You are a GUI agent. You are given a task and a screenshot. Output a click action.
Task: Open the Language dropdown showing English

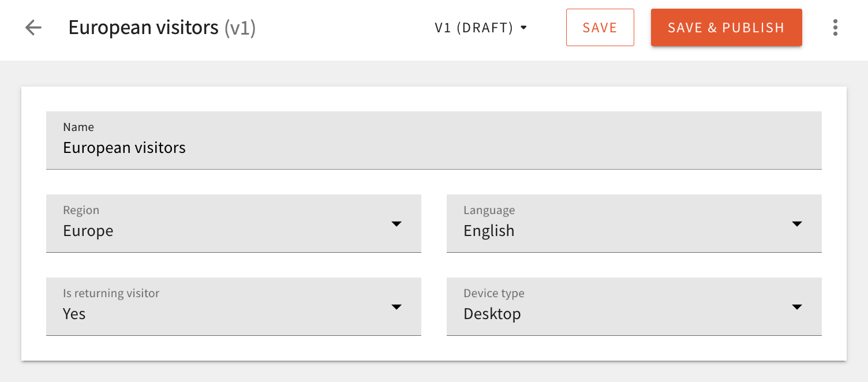click(x=634, y=224)
